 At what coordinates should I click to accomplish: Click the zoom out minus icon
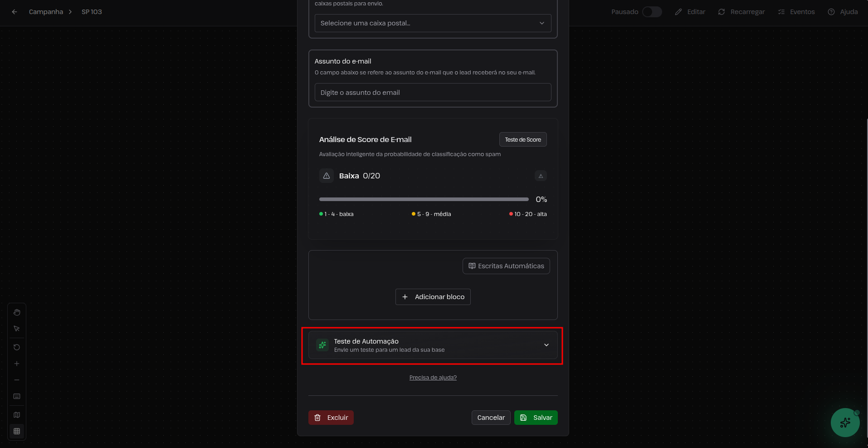point(17,380)
